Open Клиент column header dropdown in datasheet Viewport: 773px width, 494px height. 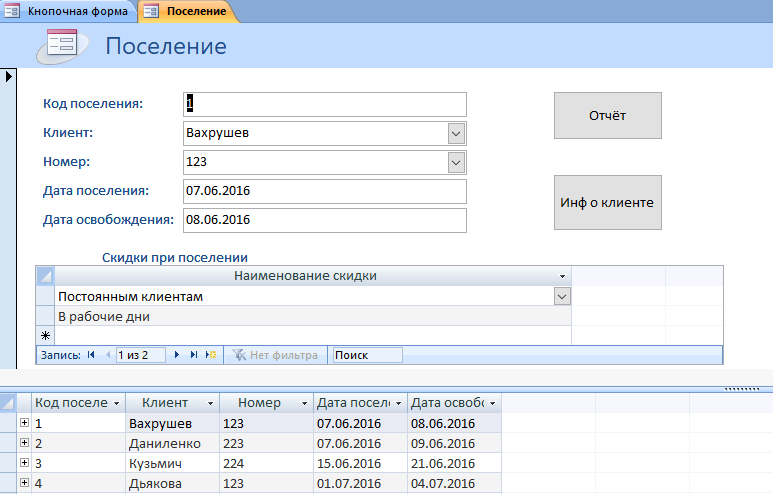pyautogui.click(x=211, y=403)
